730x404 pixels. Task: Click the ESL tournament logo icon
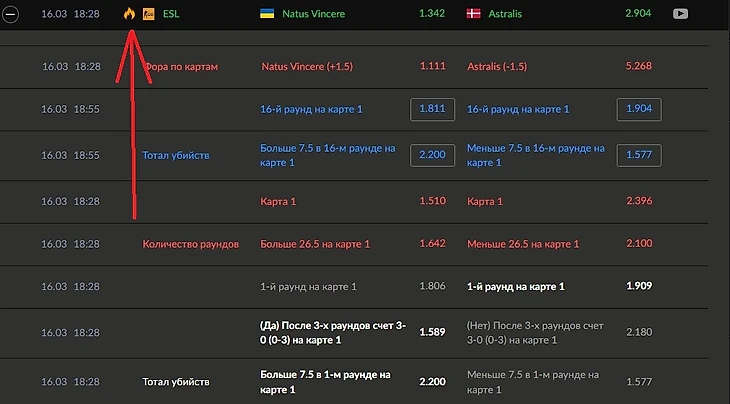[149, 14]
